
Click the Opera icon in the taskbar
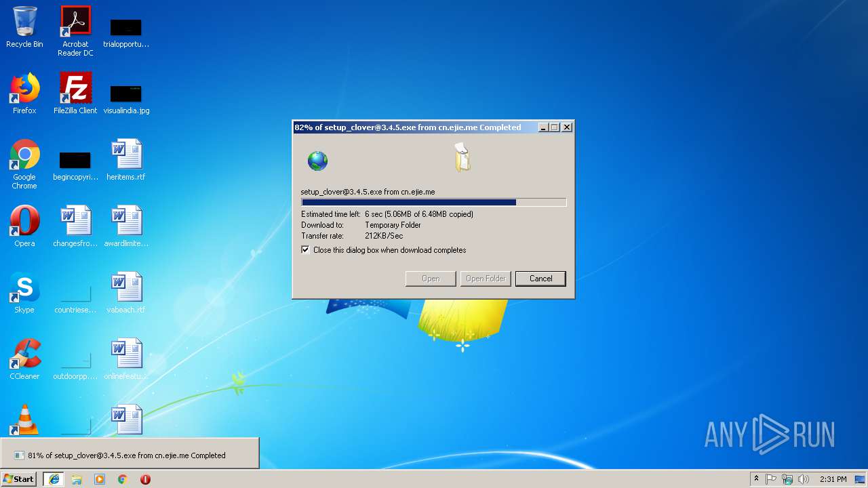(145, 479)
